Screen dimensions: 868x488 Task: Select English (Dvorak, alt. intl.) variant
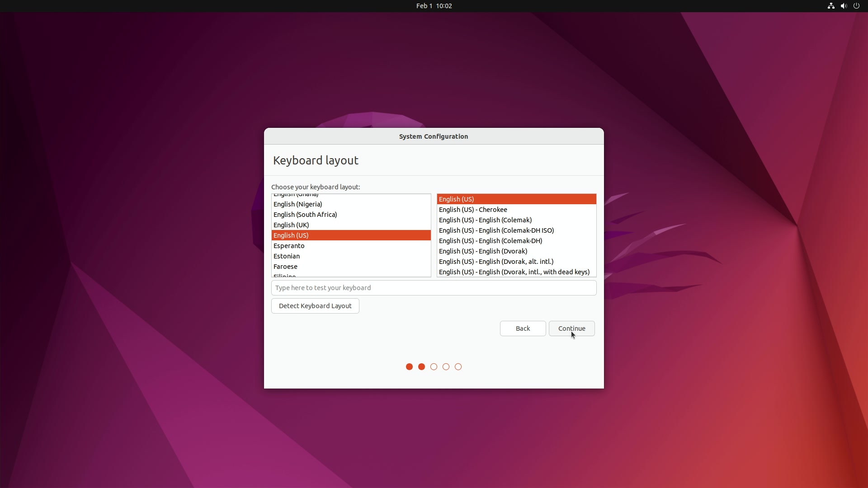click(516, 262)
